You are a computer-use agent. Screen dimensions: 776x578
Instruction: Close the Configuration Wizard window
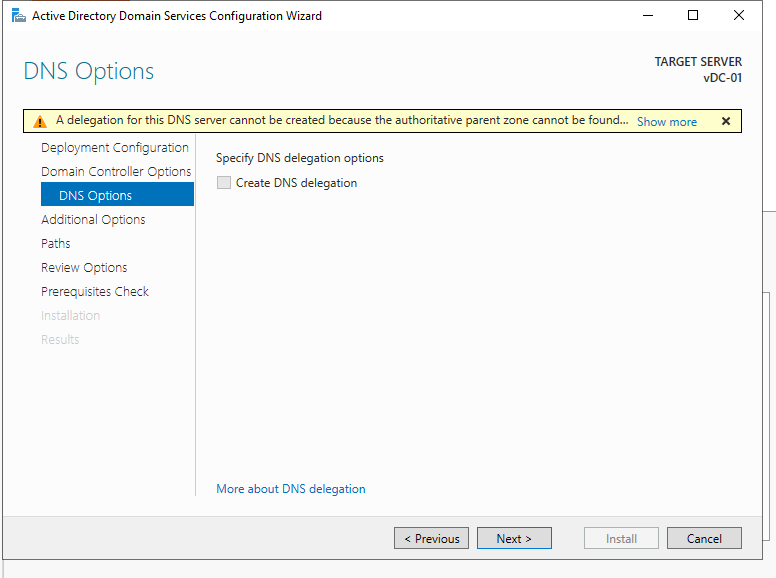(x=738, y=15)
